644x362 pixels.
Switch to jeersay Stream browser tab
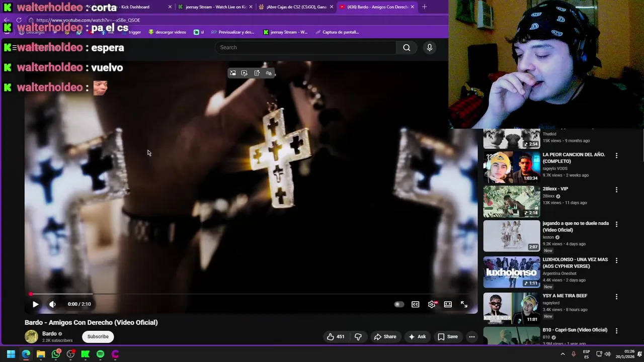(x=215, y=7)
